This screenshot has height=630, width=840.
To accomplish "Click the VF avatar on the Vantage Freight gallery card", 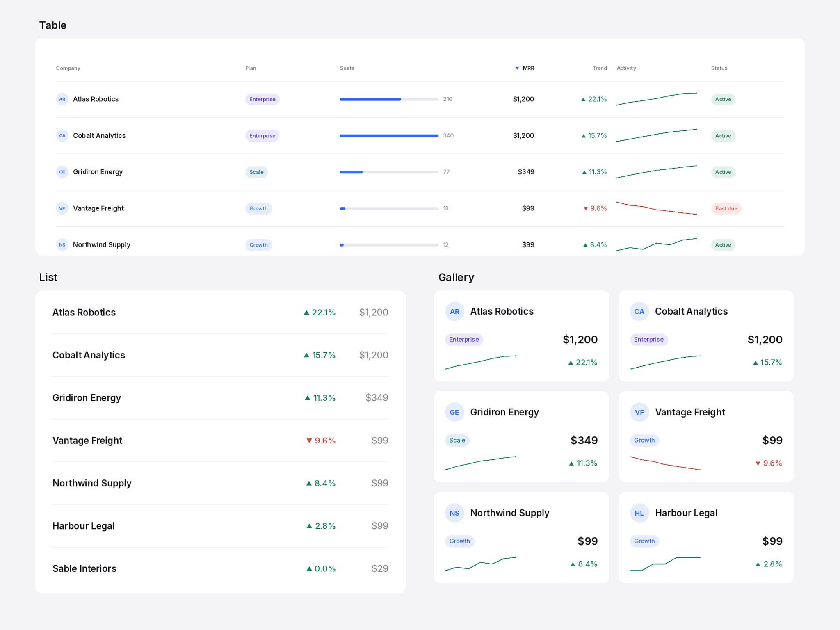I will tap(639, 412).
